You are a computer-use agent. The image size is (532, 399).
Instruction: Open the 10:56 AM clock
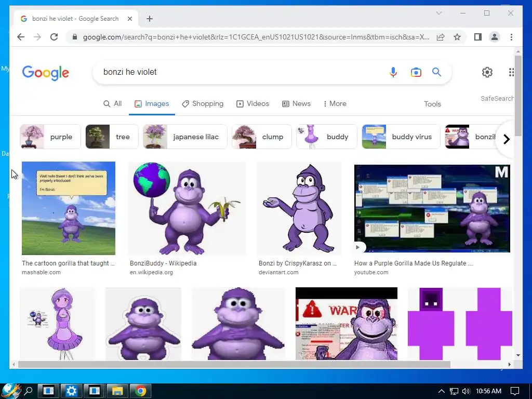pos(488,391)
